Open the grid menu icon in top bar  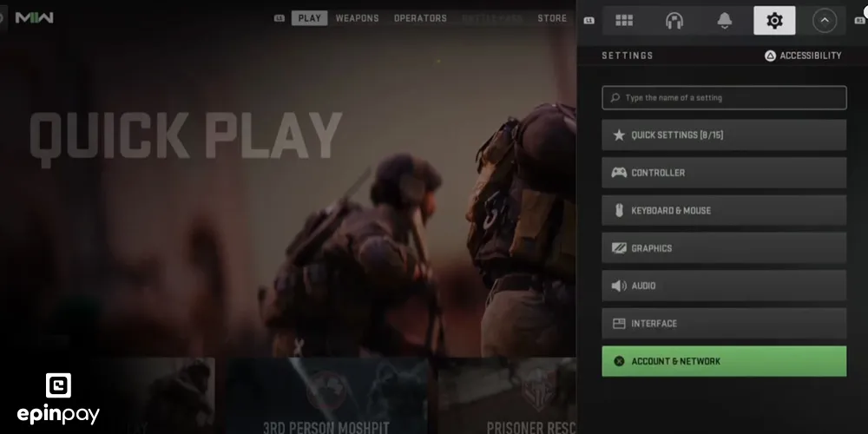tap(624, 21)
